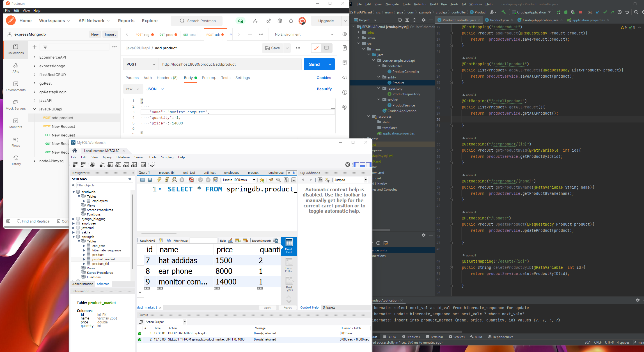Open the Postman settings gear icon

click(x=280, y=21)
